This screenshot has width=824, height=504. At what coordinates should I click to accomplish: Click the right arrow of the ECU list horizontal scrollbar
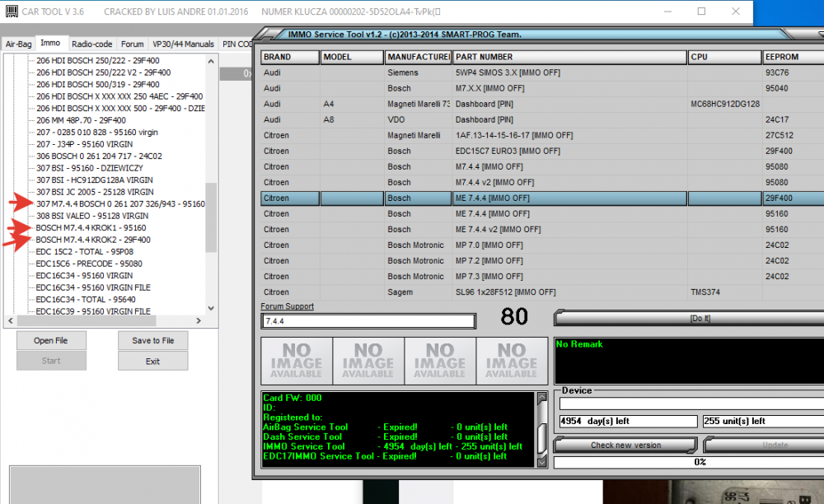coord(199,320)
